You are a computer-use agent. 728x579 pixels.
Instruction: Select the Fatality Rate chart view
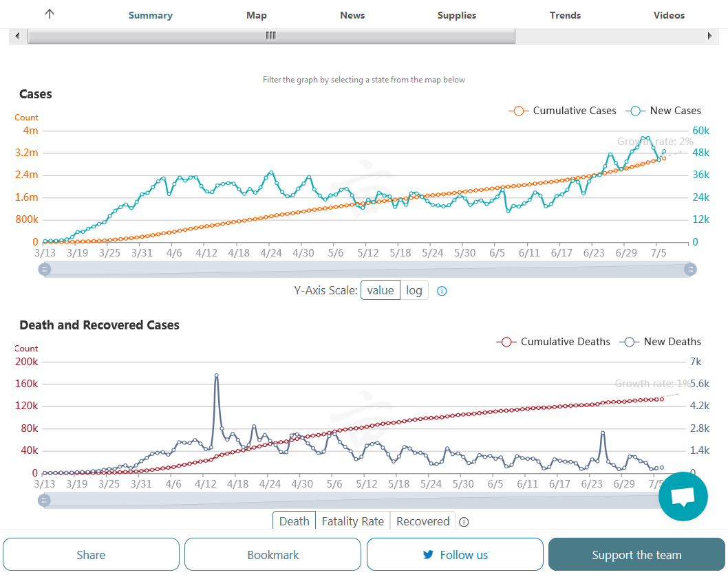352,521
